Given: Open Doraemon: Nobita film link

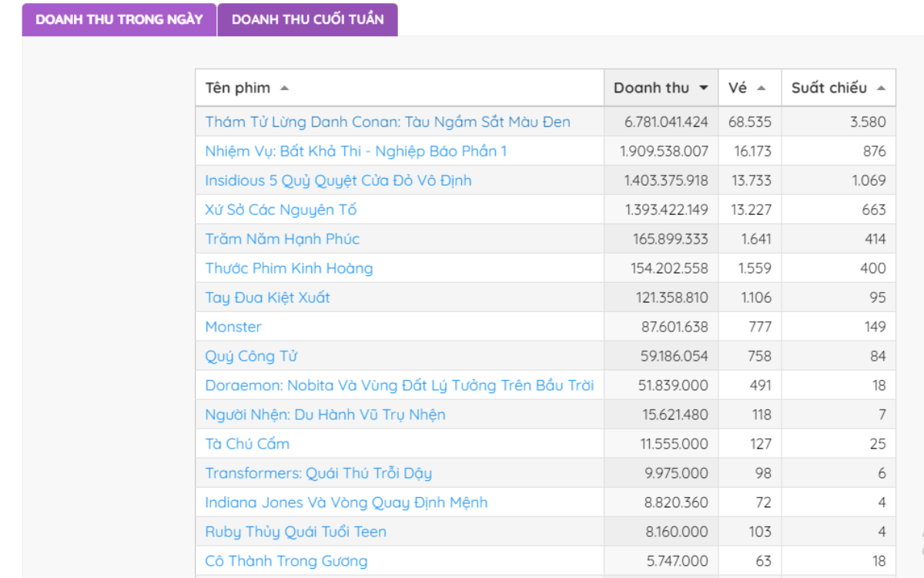Looking at the screenshot, I should click(400, 385).
